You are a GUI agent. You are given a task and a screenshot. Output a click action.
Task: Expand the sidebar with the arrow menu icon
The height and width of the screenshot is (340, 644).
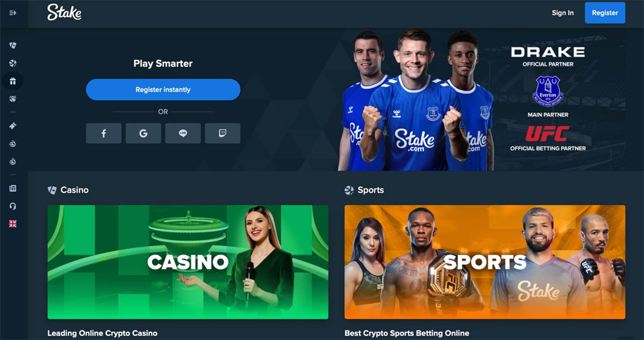[x=13, y=13]
